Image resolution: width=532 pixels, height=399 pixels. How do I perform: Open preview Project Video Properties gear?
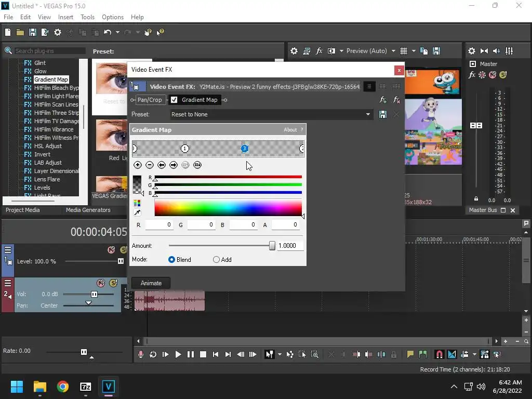pyautogui.click(x=294, y=51)
